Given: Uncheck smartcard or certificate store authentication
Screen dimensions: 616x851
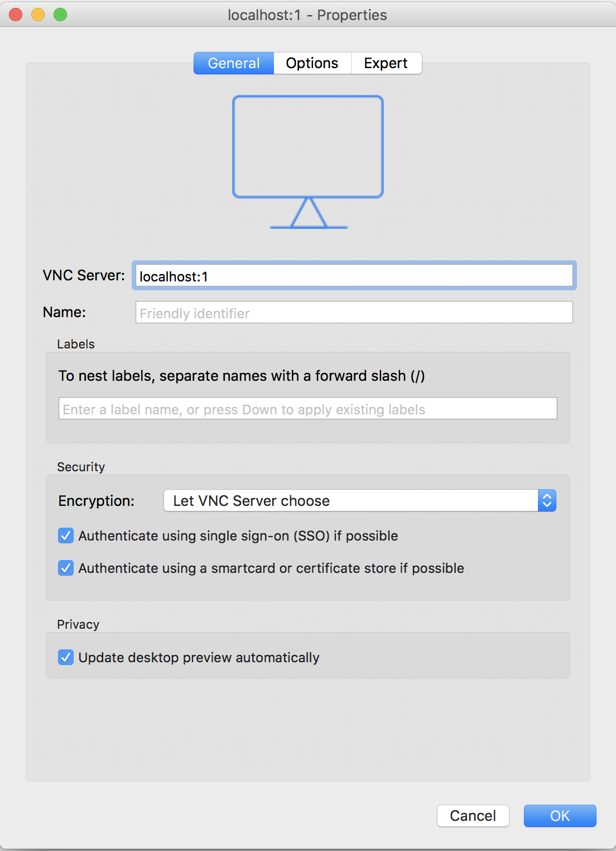Looking at the screenshot, I should click(66, 568).
